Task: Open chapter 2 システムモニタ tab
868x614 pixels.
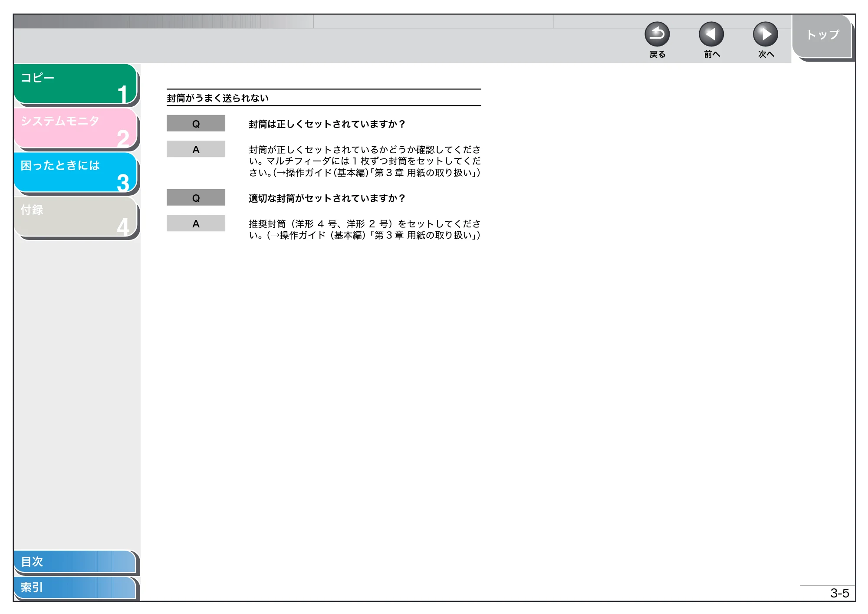Action: pos(76,128)
